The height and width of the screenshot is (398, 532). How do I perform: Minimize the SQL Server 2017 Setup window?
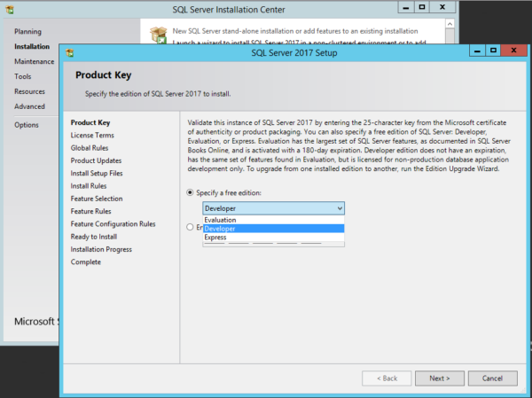coord(477,51)
